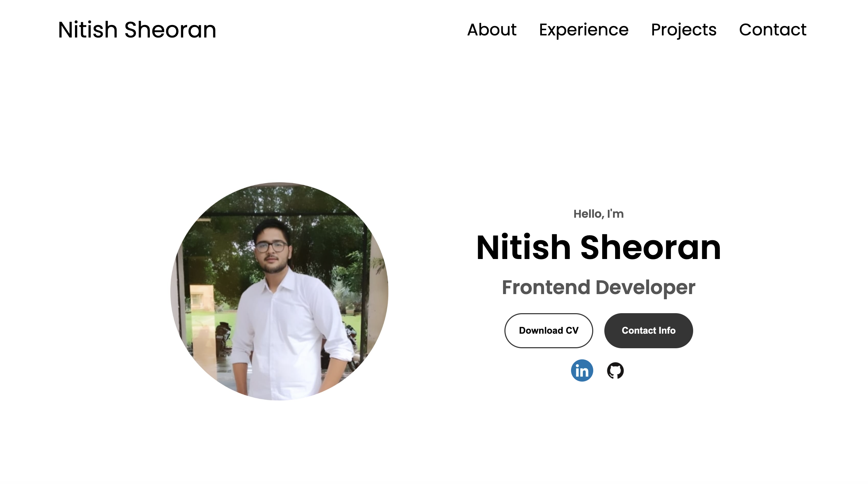Jump to Contact from the navigation

click(x=773, y=30)
